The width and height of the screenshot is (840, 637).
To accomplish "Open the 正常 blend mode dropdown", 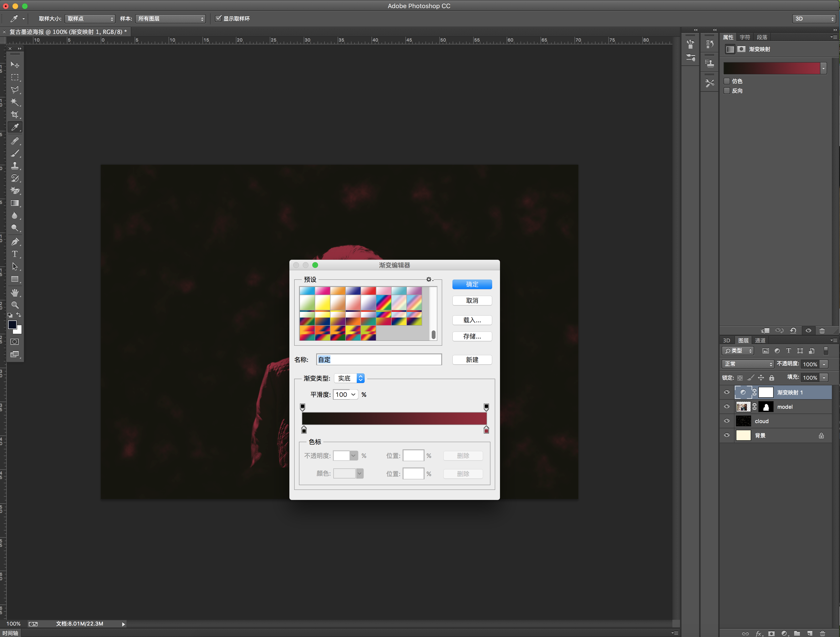I will coord(747,364).
